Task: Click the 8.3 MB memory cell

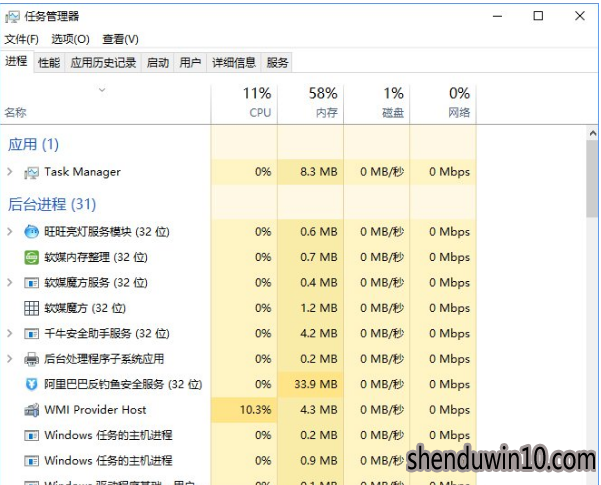Action: pos(310,172)
